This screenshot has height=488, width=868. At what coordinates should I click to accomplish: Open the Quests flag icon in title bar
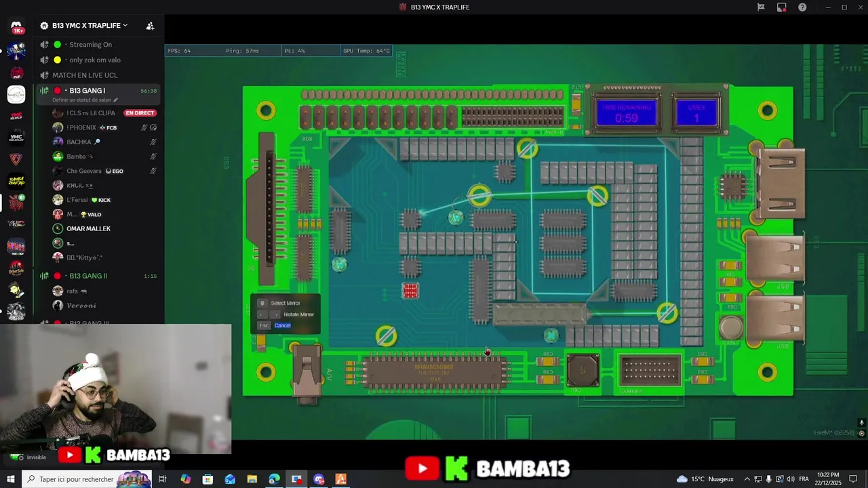(761, 7)
